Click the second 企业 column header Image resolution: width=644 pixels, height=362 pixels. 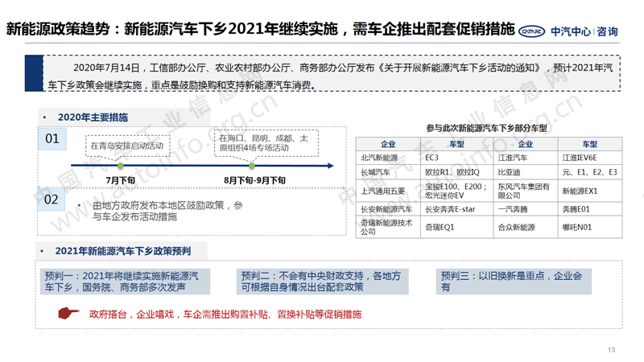pos(526,144)
